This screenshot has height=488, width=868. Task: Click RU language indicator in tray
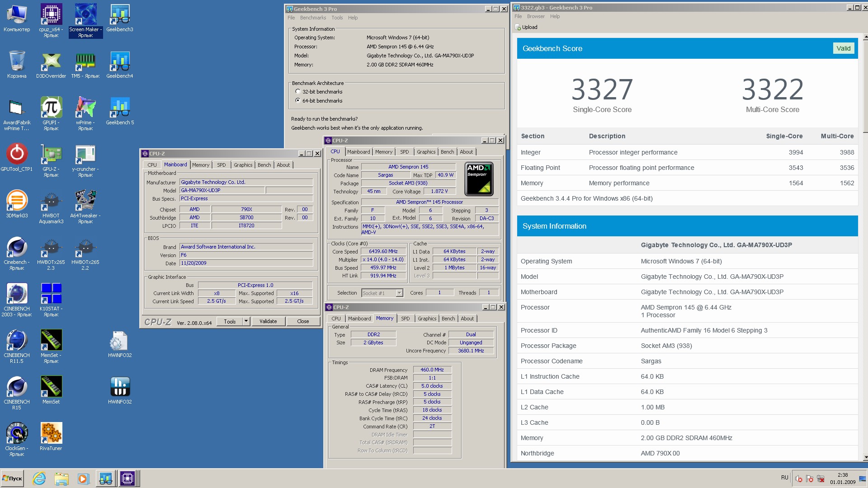(784, 478)
